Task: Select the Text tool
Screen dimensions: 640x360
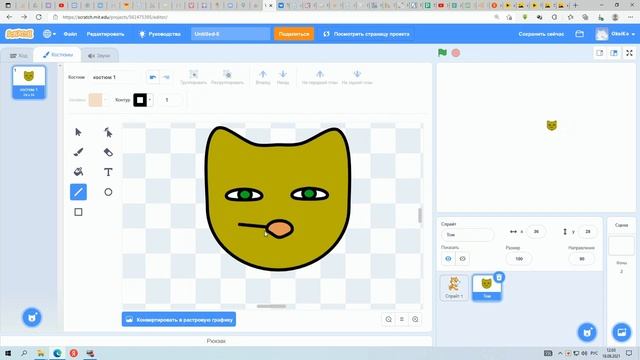Action: point(108,172)
